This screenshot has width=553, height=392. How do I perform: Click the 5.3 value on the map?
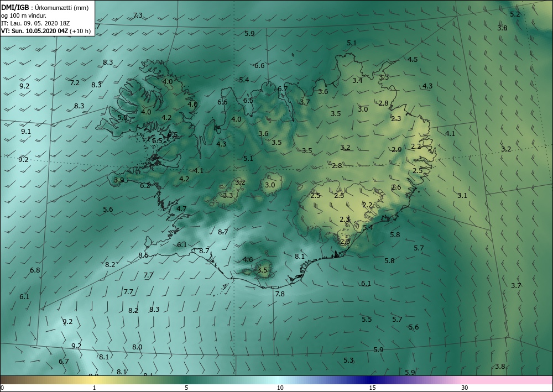348,360
